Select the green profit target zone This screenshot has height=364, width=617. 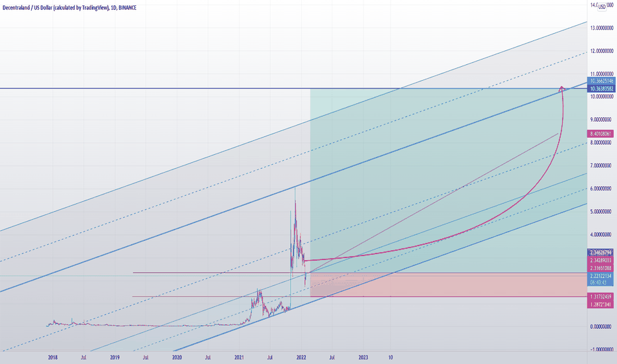point(448,180)
